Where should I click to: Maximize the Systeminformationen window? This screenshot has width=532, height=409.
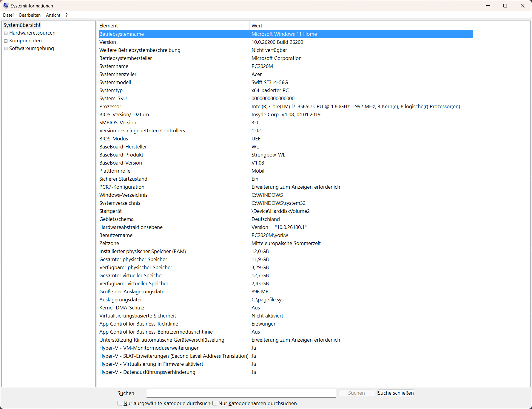point(505,6)
